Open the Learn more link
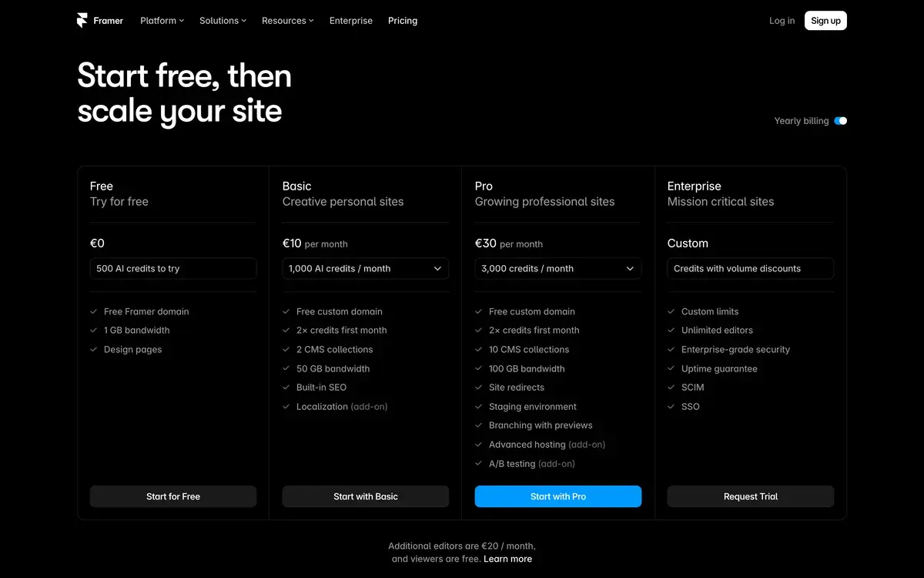This screenshot has height=578, width=924. pyautogui.click(x=507, y=559)
